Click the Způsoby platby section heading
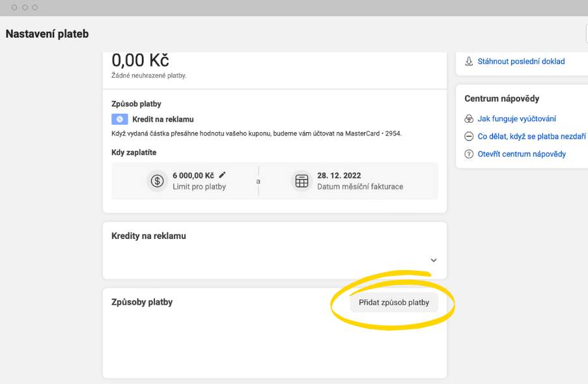Image resolution: width=588 pixels, height=384 pixels. tap(142, 302)
